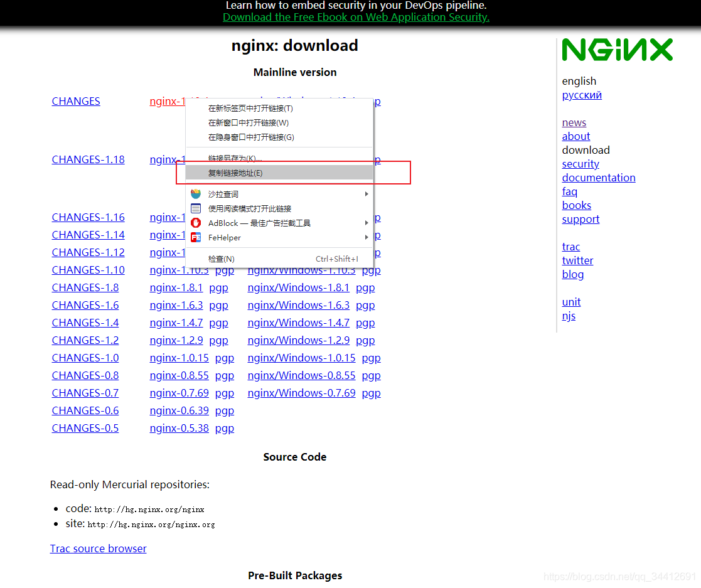Download nginx/Windows-1.2.9 link

point(299,340)
